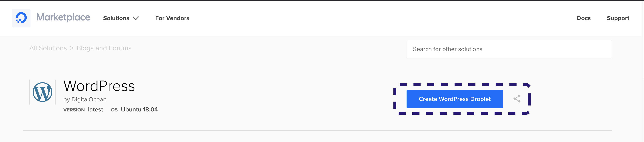Click the breadcrumb separator arrow
644x142 pixels.
(72, 48)
